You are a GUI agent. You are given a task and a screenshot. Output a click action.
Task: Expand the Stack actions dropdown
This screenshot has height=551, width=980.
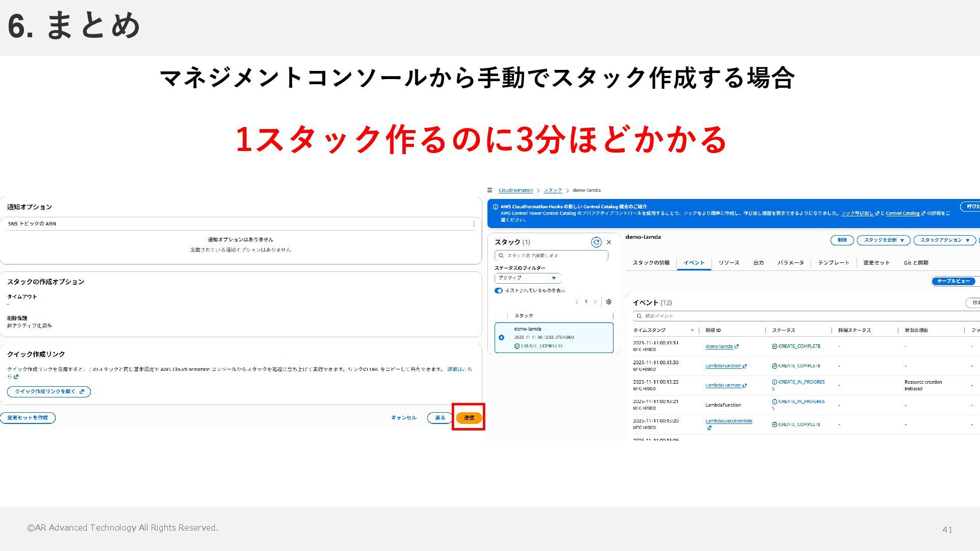944,240
